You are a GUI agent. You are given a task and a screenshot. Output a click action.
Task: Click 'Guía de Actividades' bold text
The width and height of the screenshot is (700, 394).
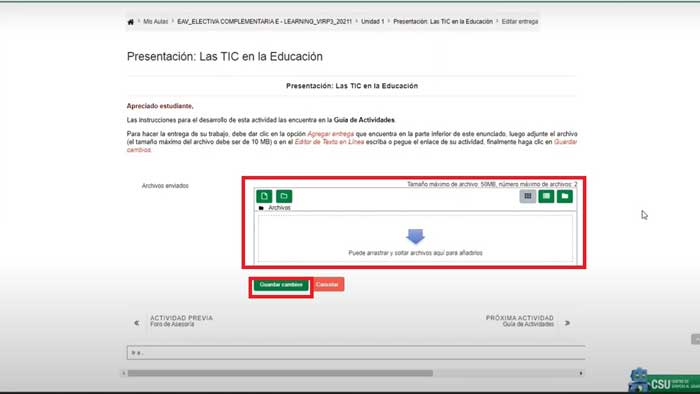click(x=364, y=120)
